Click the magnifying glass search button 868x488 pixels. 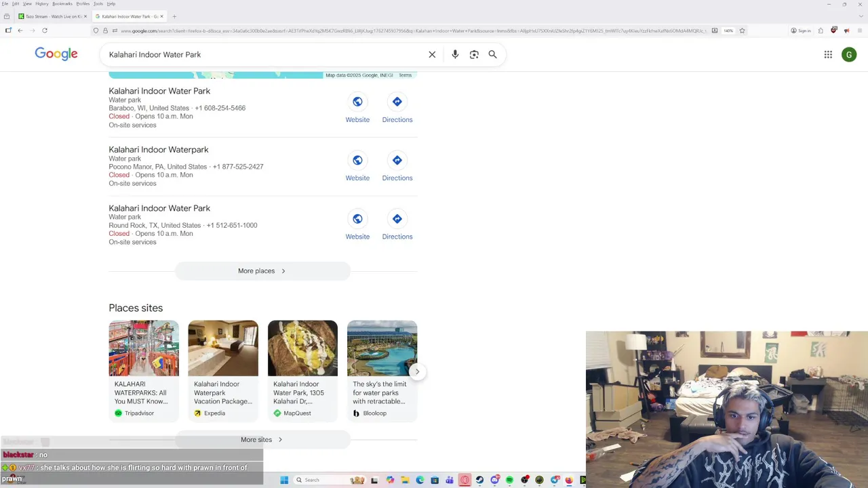tap(493, 54)
